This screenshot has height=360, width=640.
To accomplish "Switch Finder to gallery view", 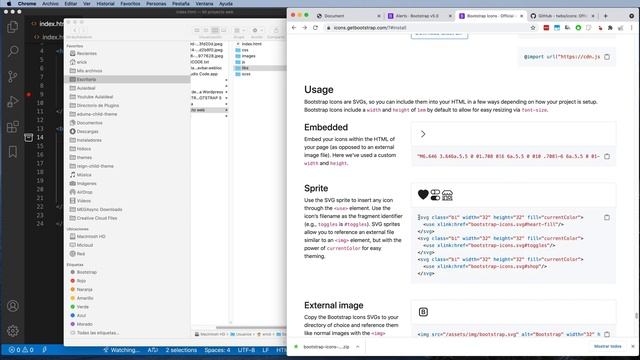I will pos(224,31).
